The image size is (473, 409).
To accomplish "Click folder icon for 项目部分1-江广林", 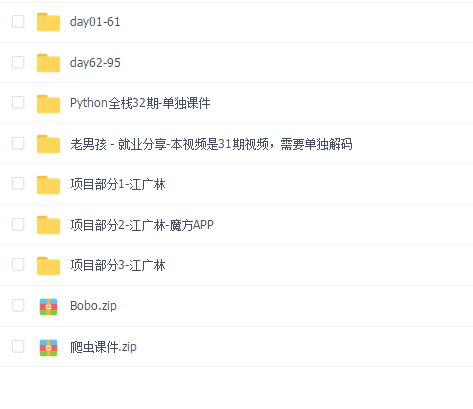I will (x=48, y=185).
